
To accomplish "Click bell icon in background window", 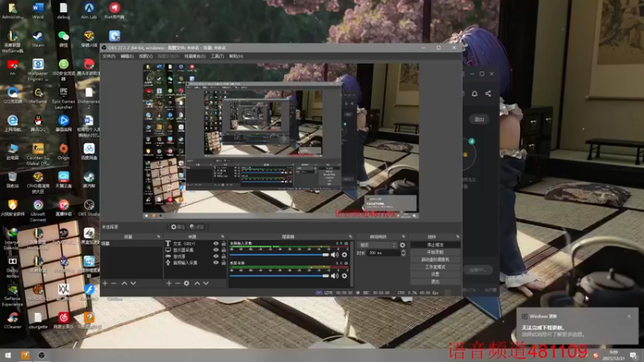I will click(474, 93).
